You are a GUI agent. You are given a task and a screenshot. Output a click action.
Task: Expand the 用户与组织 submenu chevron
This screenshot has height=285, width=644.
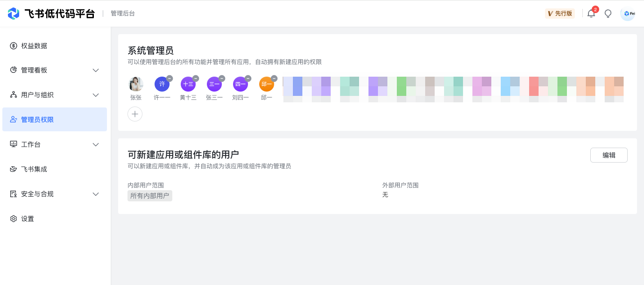[x=96, y=95]
